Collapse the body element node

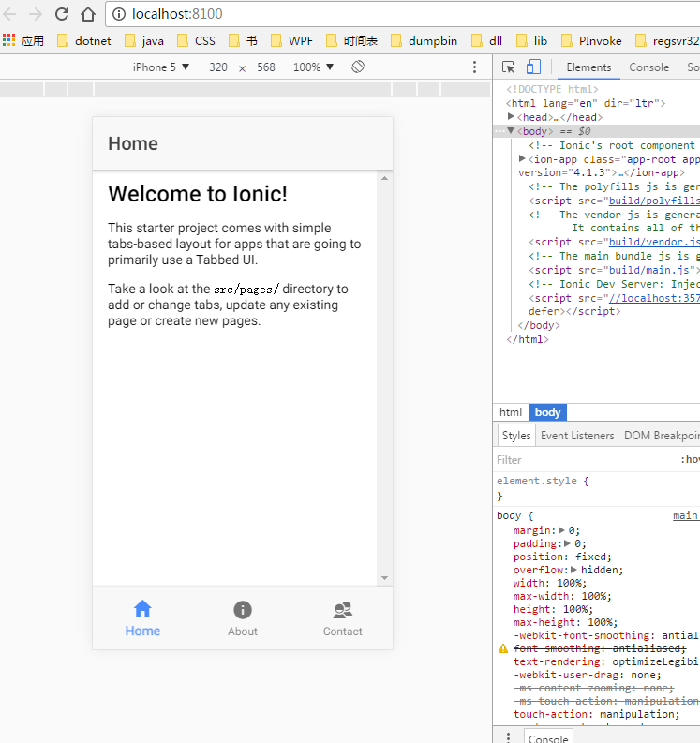[511, 131]
